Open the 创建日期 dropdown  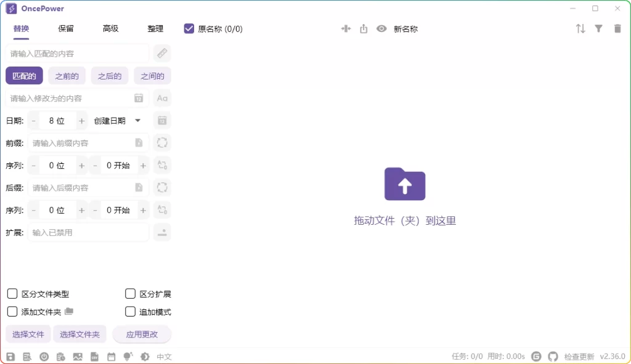pyautogui.click(x=117, y=121)
